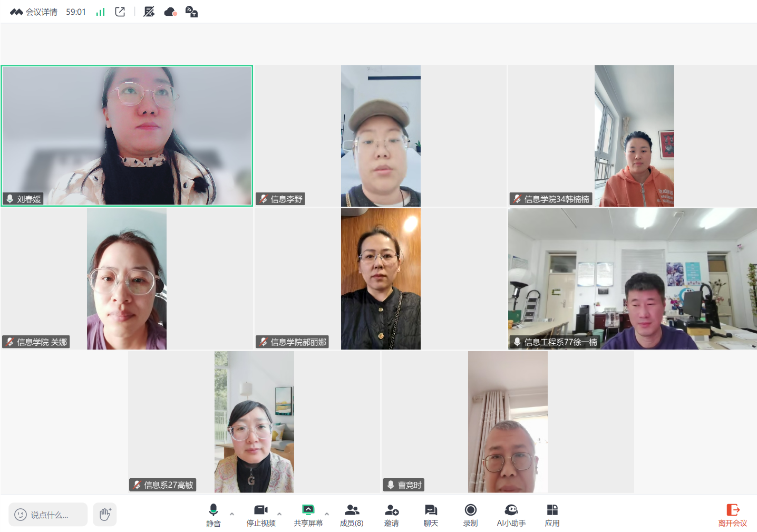Toggle meeting recording with 录制

coord(470,515)
